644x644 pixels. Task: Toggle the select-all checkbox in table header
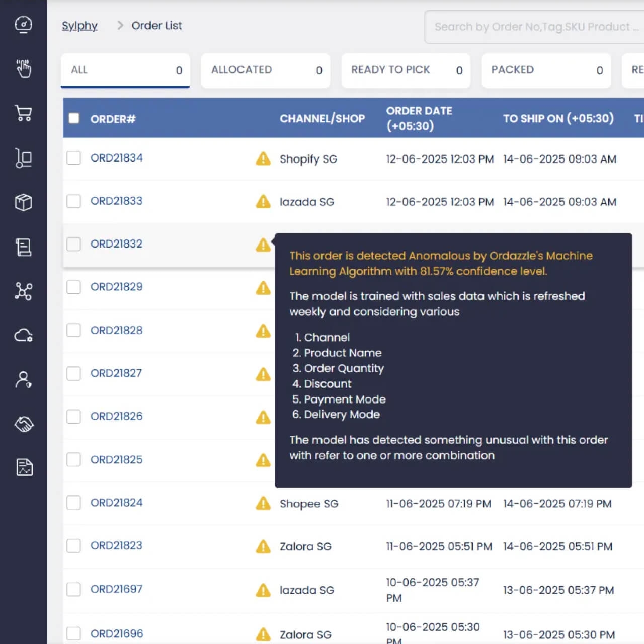pyautogui.click(x=74, y=118)
